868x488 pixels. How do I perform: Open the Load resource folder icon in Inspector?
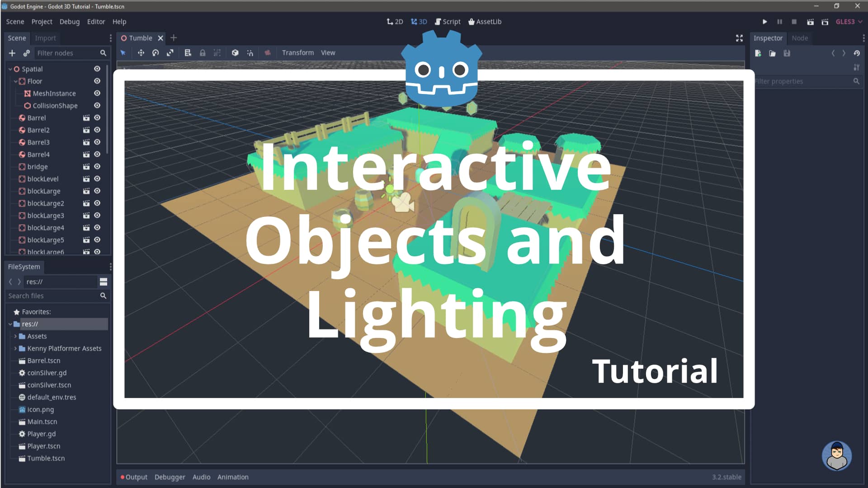click(772, 53)
